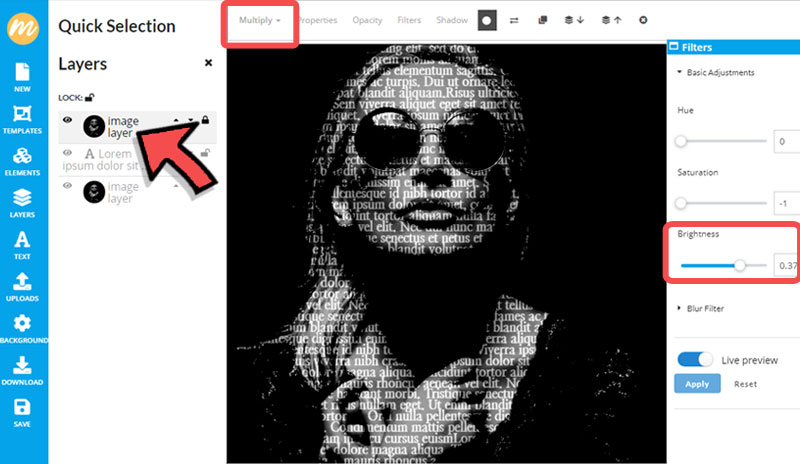
Task: Click the Filters panel header icon
Action: (674, 46)
